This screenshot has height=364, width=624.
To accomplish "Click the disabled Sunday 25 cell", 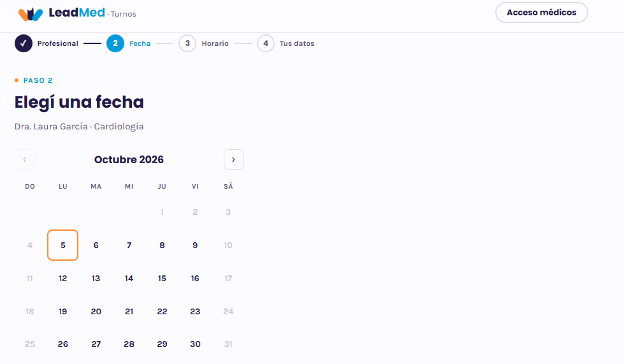I will [x=30, y=344].
